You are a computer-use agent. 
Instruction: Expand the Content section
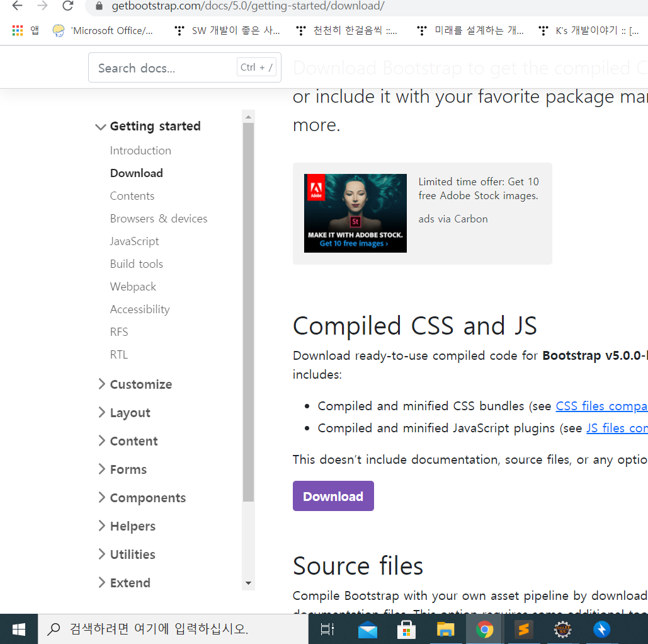tap(128, 441)
